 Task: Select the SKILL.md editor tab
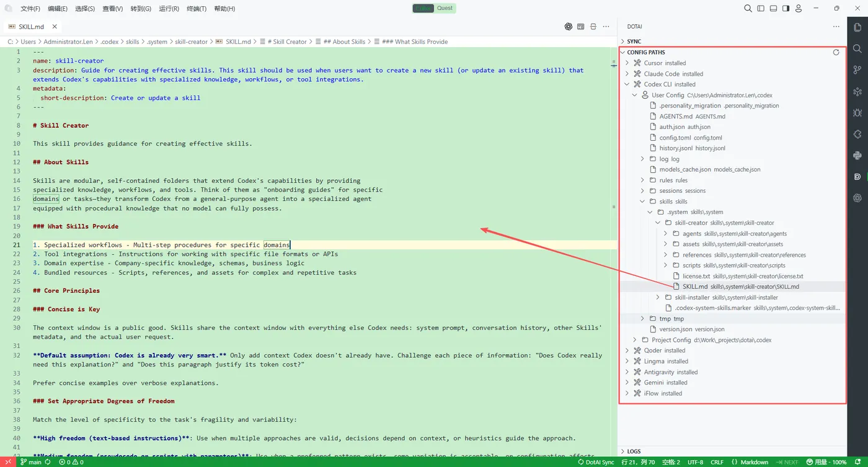[31, 27]
